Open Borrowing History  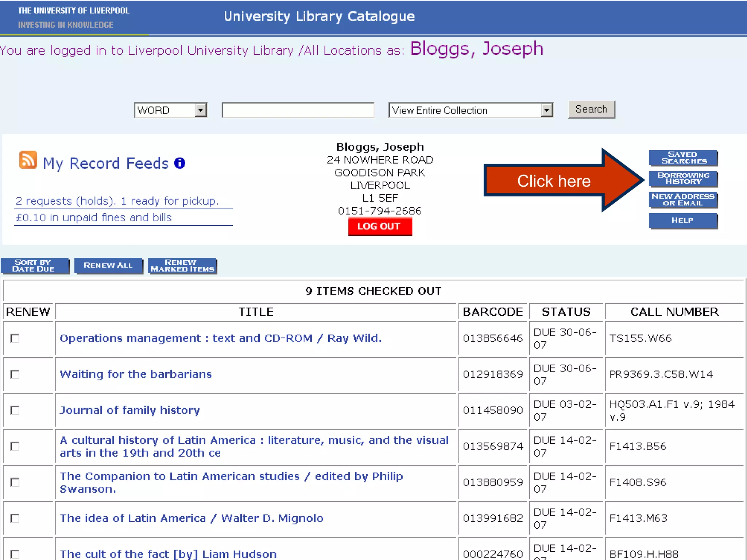(x=683, y=179)
